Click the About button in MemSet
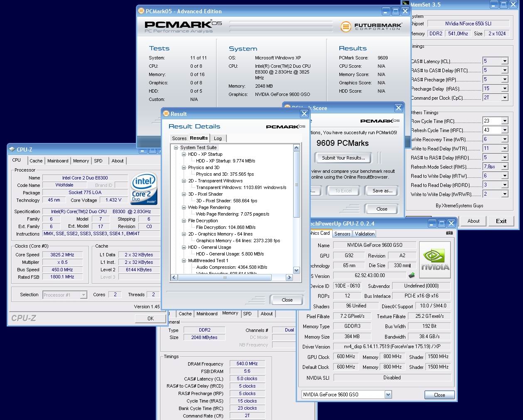This screenshot has width=523, height=420. point(474,221)
